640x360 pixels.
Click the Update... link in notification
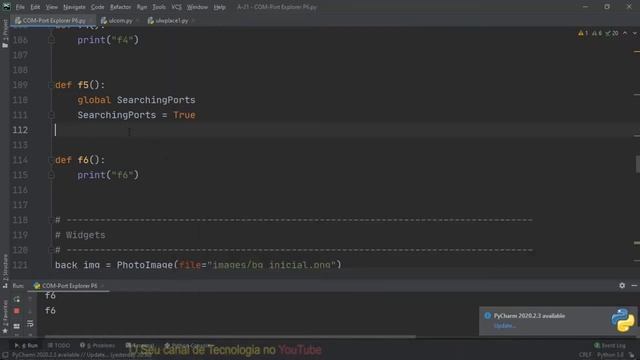pos(504,326)
